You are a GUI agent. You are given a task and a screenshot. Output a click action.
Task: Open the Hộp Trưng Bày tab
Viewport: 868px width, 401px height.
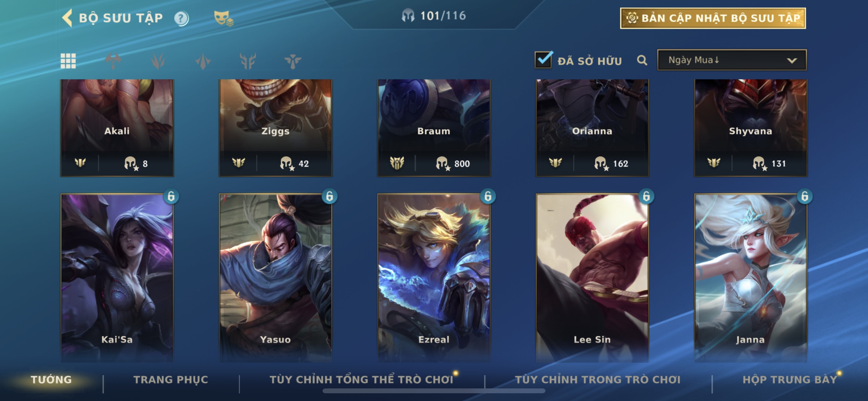tap(790, 379)
